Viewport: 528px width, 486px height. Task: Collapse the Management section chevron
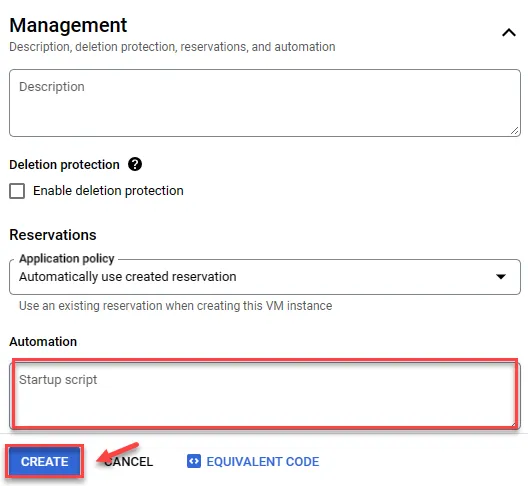click(x=509, y=33)
